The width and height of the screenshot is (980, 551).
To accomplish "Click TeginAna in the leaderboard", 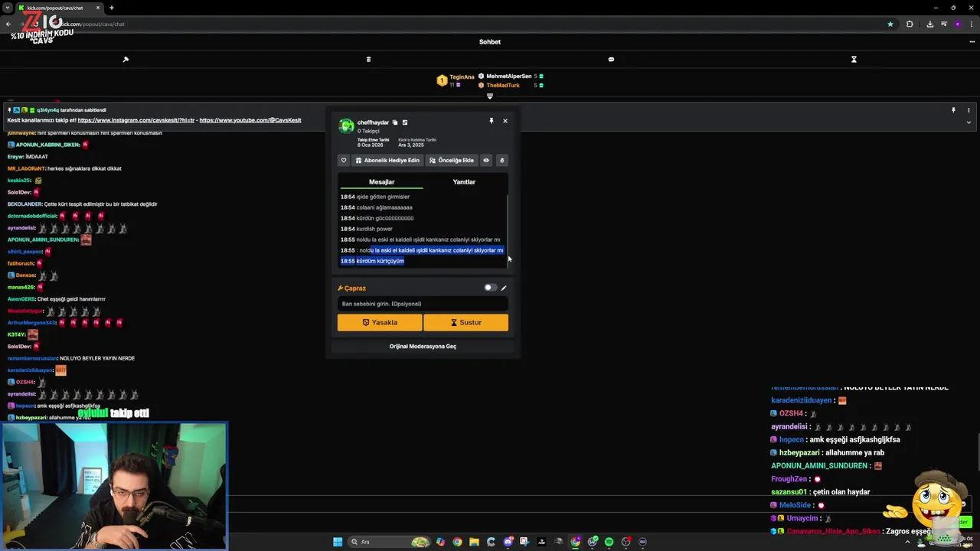I will click(x=462, y=77).
